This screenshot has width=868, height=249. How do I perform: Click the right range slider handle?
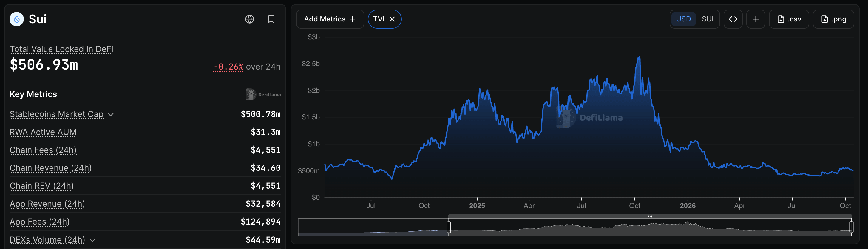851,227
